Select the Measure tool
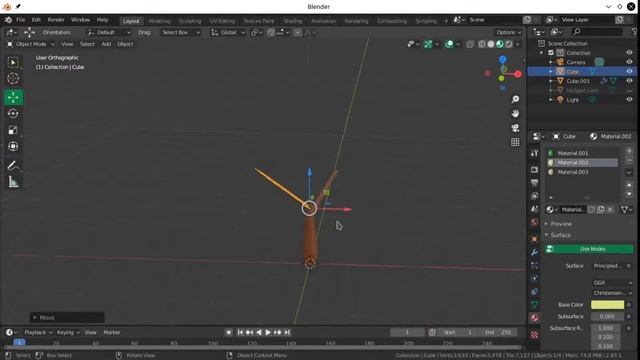The image size is (640, 360). tap(13, 182)
